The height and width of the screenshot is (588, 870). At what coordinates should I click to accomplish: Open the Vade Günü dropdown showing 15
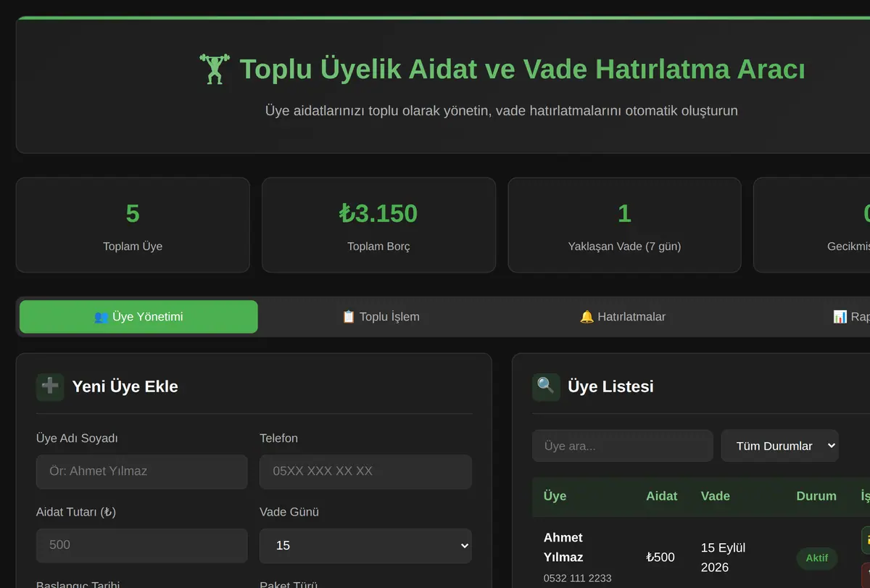point(365,545)
